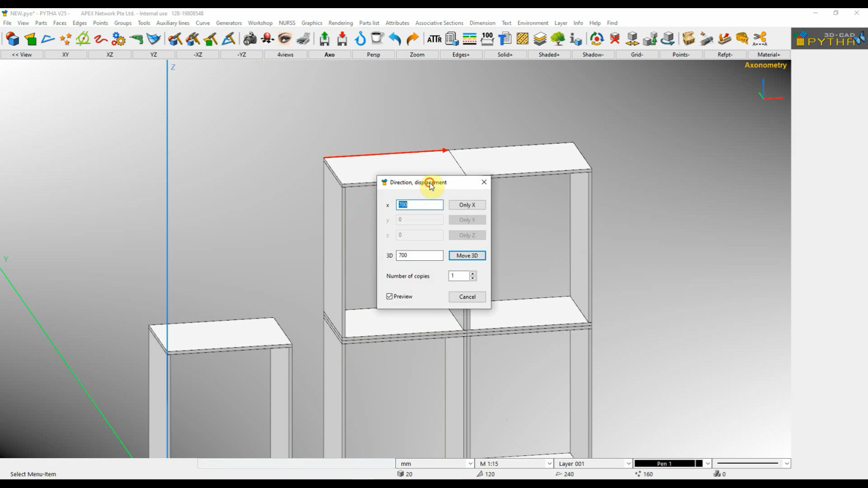The image size is (868, 488).
Task: Open the ATTR attributes tool
Action: (x=434, y=39)
